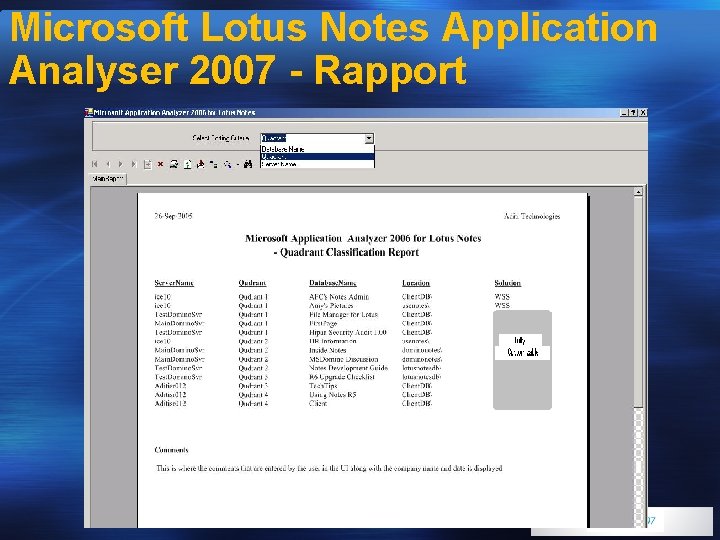Viewport: 720px width, 540px height.
Task: Select the Using Notes R5 entry
Action: pos(332,395)
